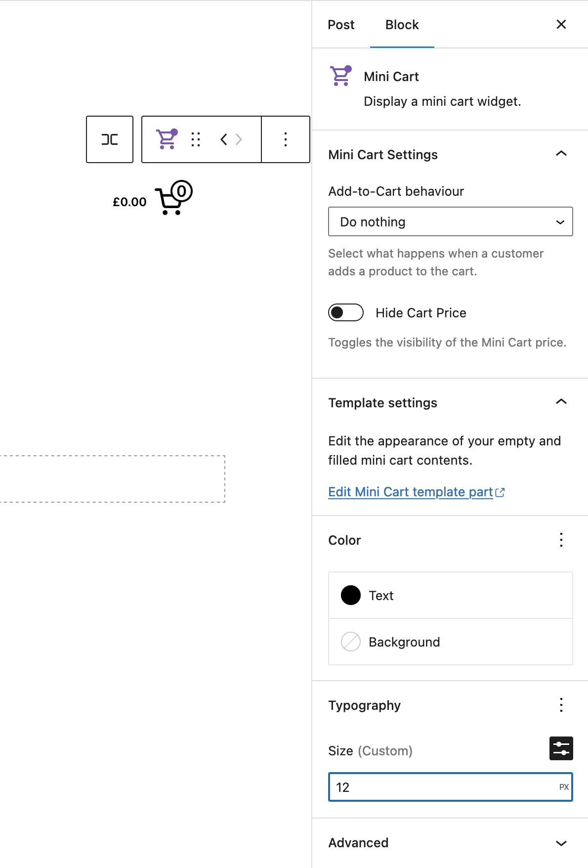Select the parent block icon in the toolbar
Screen dimensions: 588x868
(109, 139)
